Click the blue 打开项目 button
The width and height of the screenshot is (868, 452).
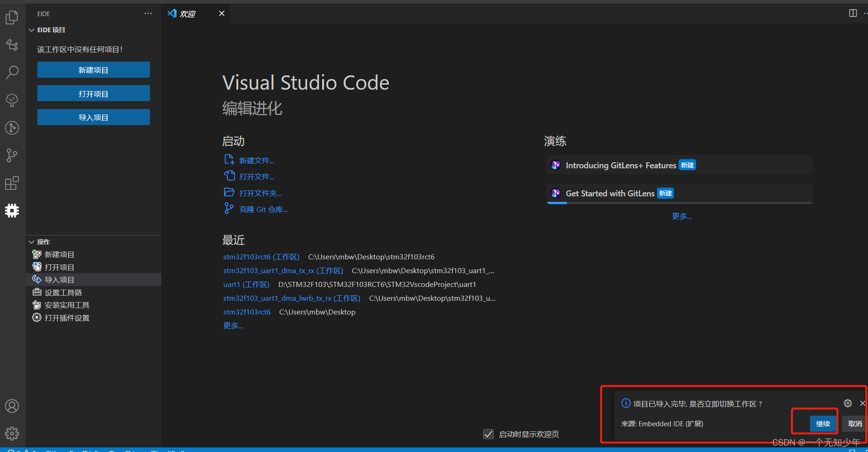(x=93, y=93)
